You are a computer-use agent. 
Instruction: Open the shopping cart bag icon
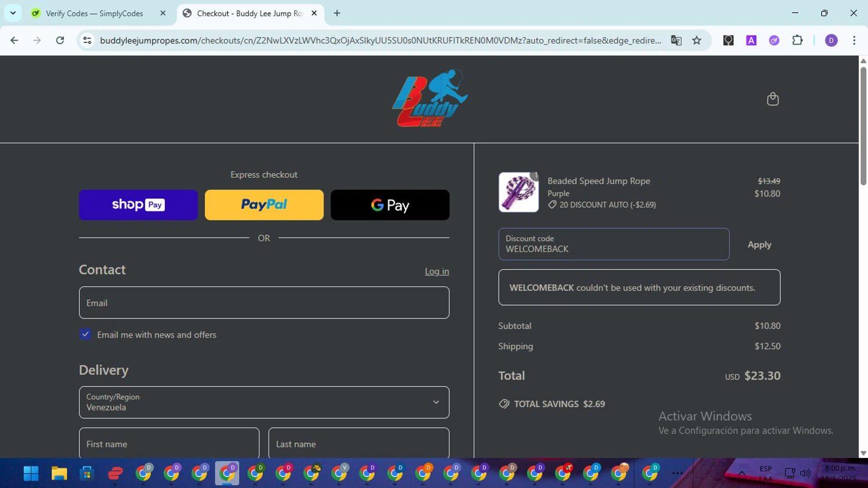[773, 99]
